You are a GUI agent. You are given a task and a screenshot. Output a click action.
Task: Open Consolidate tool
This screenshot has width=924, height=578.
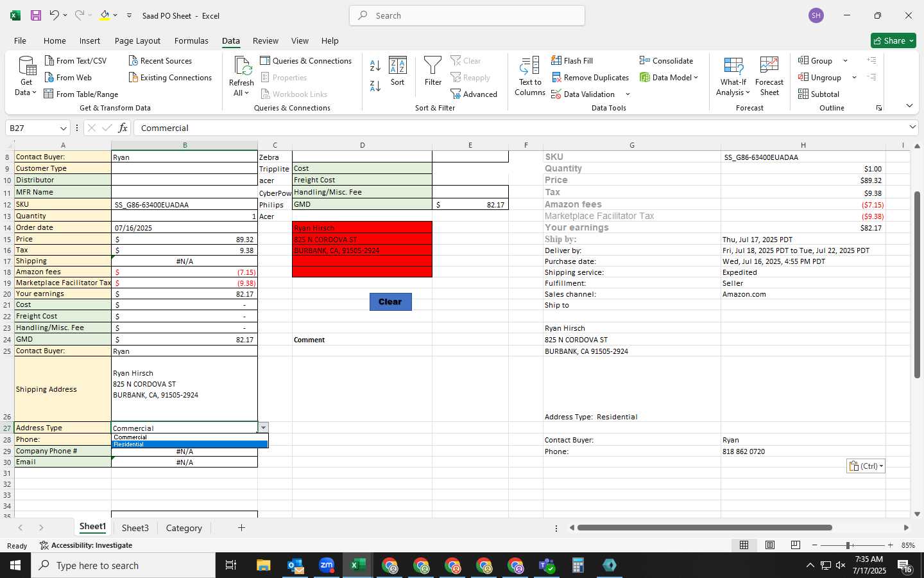667,60
